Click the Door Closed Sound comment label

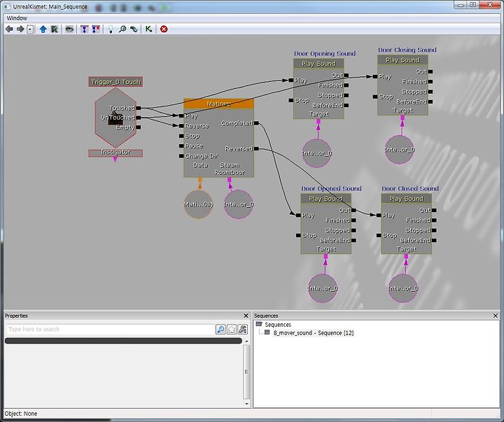[x=410, y=188]
